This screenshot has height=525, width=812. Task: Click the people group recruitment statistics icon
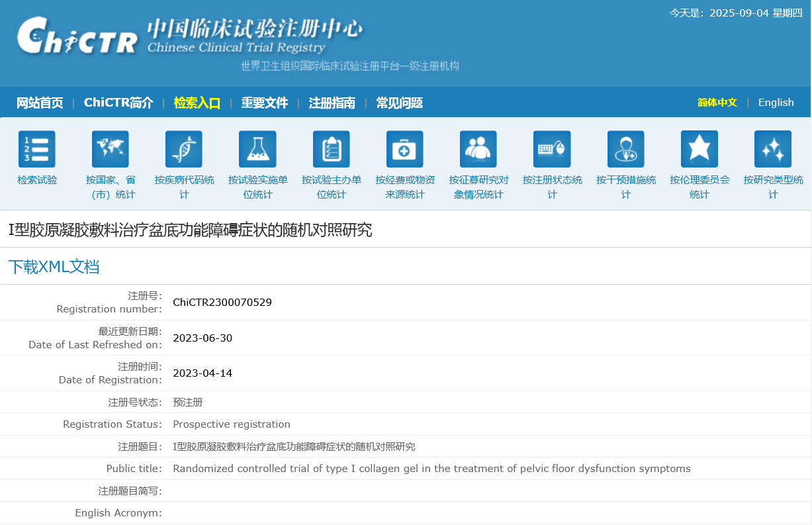pyautogui.click(x=478, y=149)
